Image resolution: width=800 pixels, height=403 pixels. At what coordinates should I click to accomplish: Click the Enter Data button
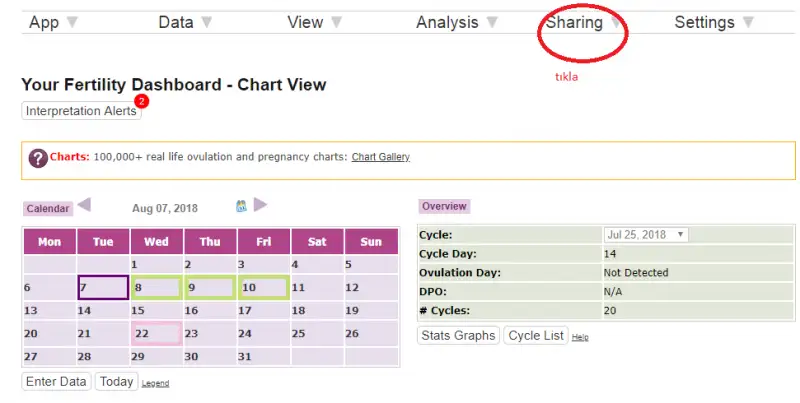[56, 382]
